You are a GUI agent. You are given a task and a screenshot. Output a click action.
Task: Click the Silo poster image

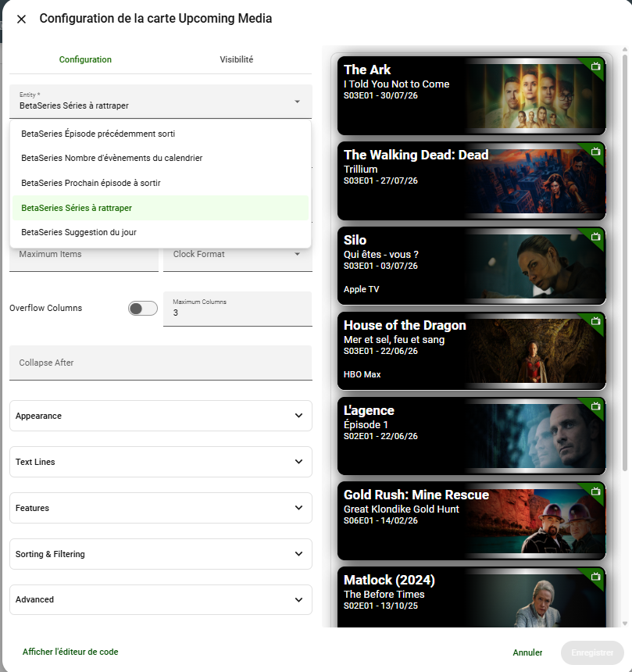(536, 266)
